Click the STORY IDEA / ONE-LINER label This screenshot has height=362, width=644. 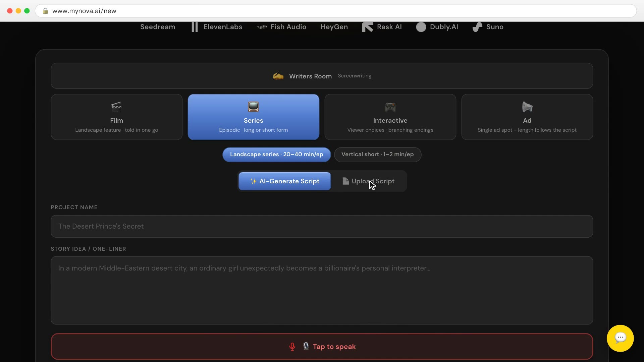pyautogui.click(x=89, y=249)
